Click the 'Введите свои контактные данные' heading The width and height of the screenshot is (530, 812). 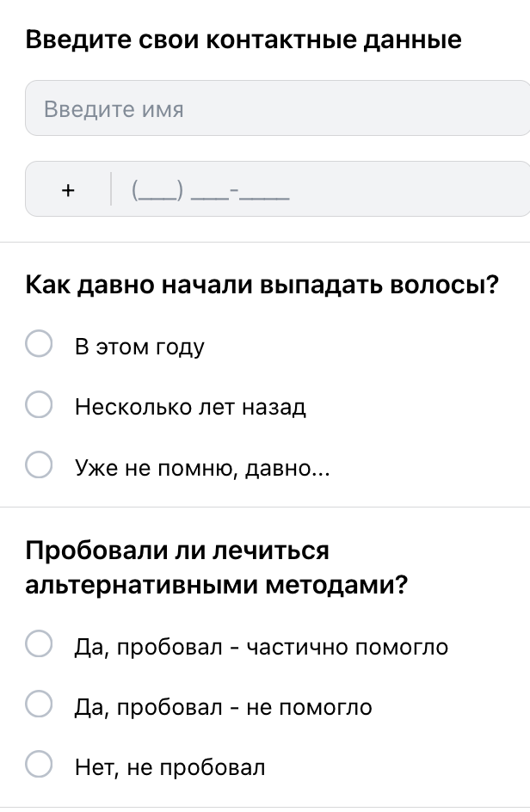coord(243,40)
